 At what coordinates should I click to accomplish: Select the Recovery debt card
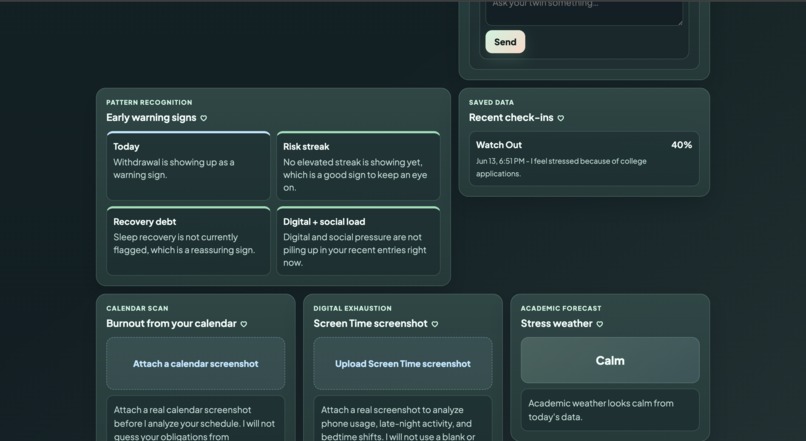(x=188, y=241)
